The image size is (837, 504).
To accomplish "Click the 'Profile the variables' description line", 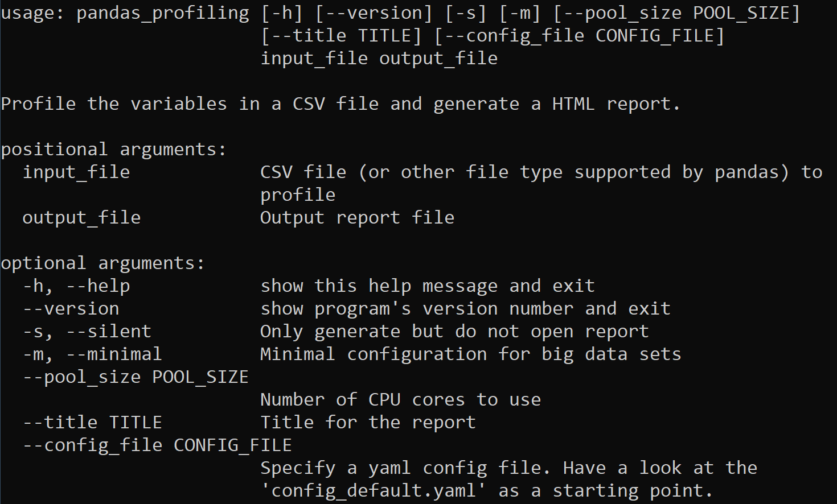I will 340,104.
